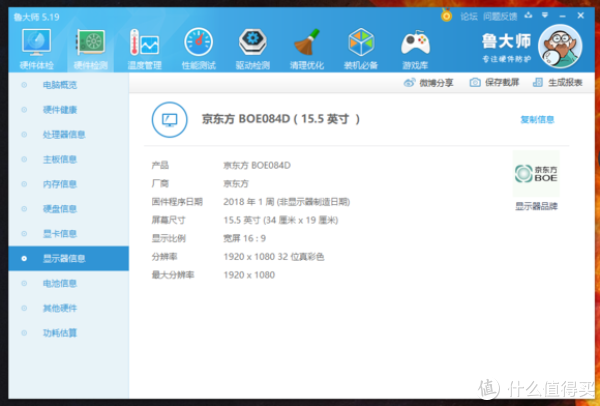Click the 1920 x 1080 32 位真彩色 value

click(x=274, y=257)
